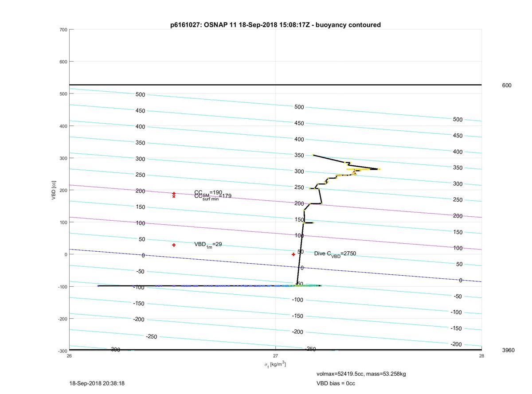532x394 pixels.
Task: Select y-axis tick label 600
Action: (63, 62)
